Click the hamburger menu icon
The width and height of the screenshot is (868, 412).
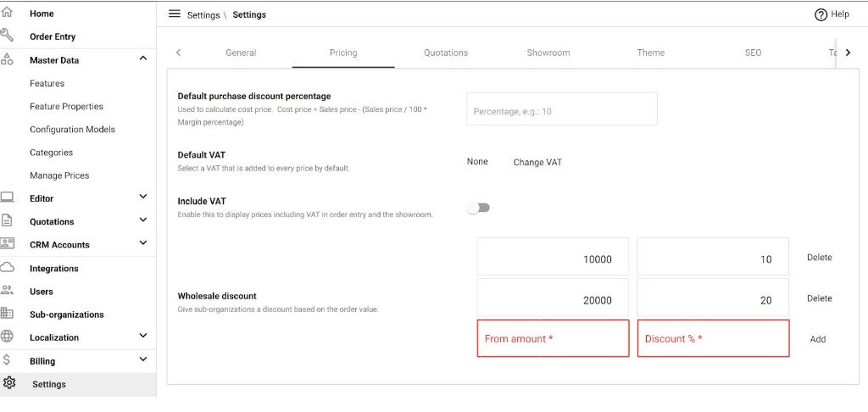coord(175,14)
